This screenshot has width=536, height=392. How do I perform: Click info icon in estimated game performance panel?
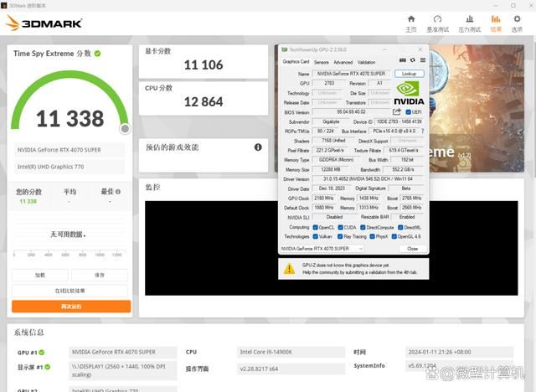[258, 147]
